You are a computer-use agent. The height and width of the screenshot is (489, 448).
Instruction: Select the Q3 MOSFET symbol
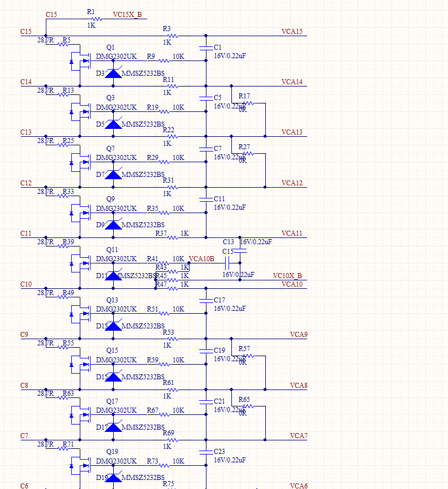click(80, 111)
